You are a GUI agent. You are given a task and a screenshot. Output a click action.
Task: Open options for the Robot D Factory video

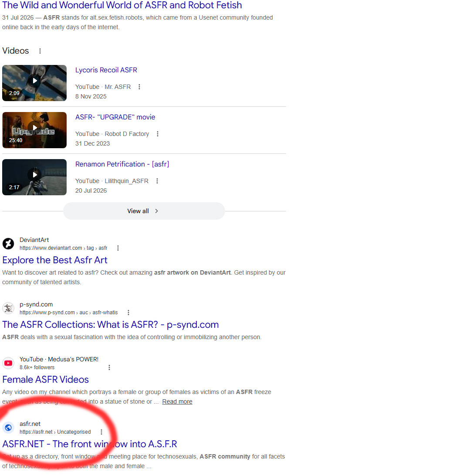point(158,134)
